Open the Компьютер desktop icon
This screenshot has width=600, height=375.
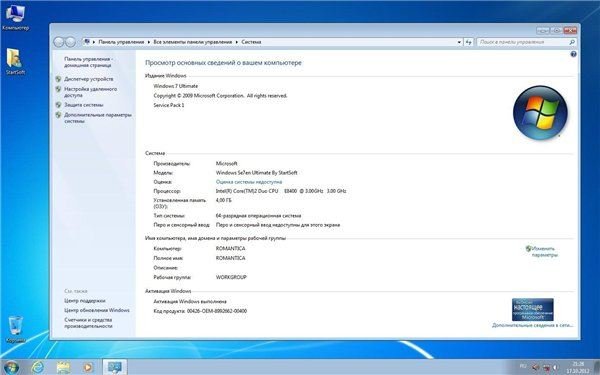(15, 17)
